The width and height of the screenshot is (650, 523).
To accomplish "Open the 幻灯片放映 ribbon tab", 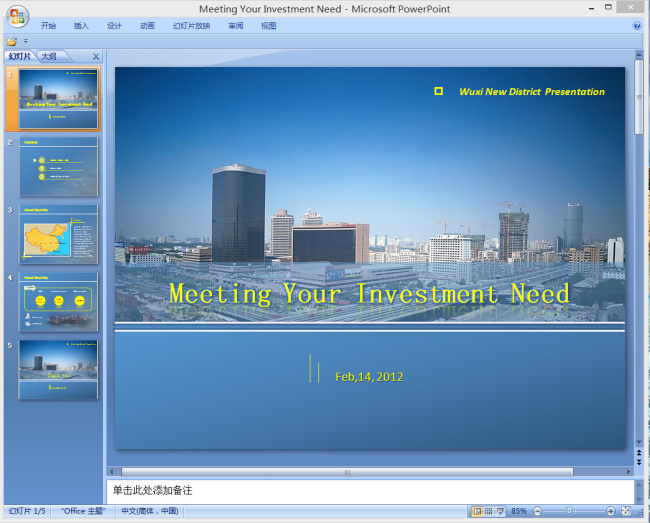I will [x=192, y=26].
